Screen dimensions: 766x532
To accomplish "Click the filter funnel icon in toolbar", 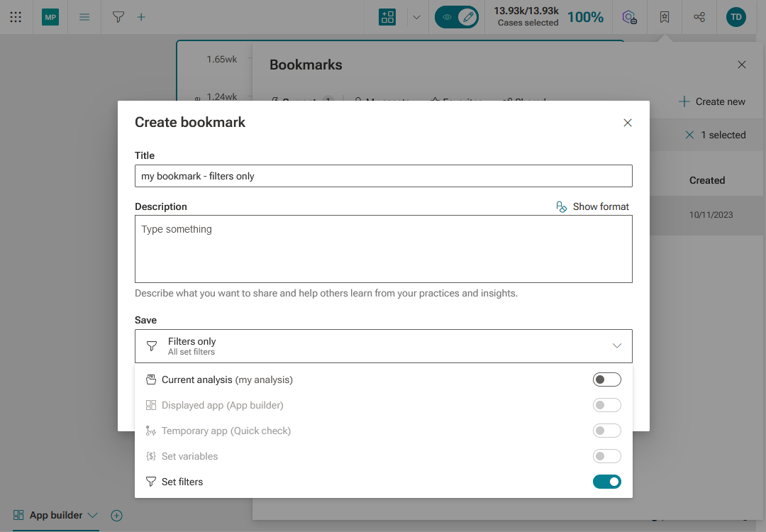I will pos(118,17).
